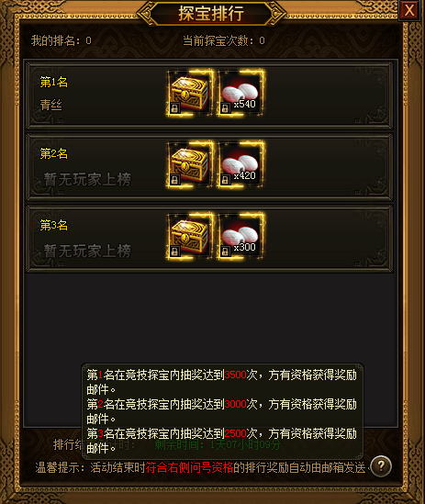Select the 第1名 ranking row label
The width and height of the screenshot is (425, 504).
coord(53,83)
